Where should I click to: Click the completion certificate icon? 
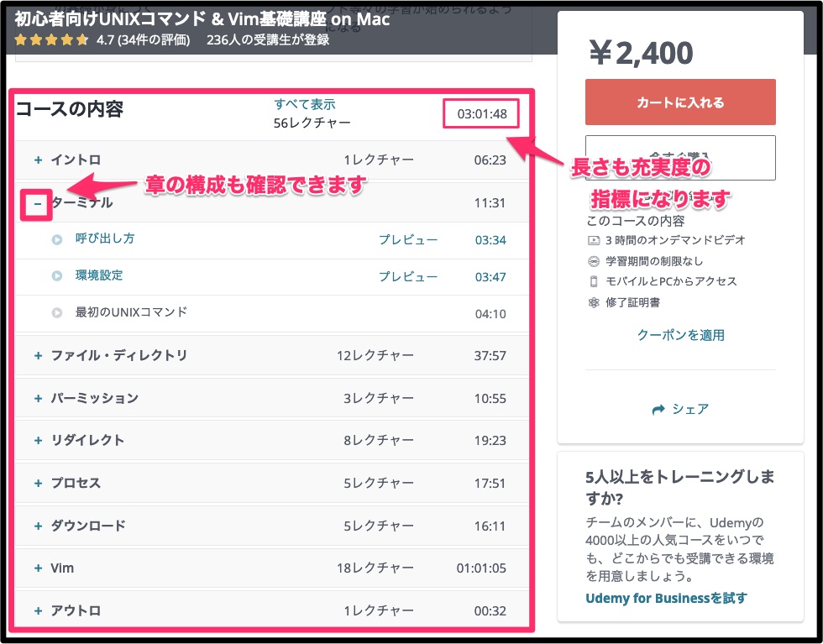pos(594,302)
